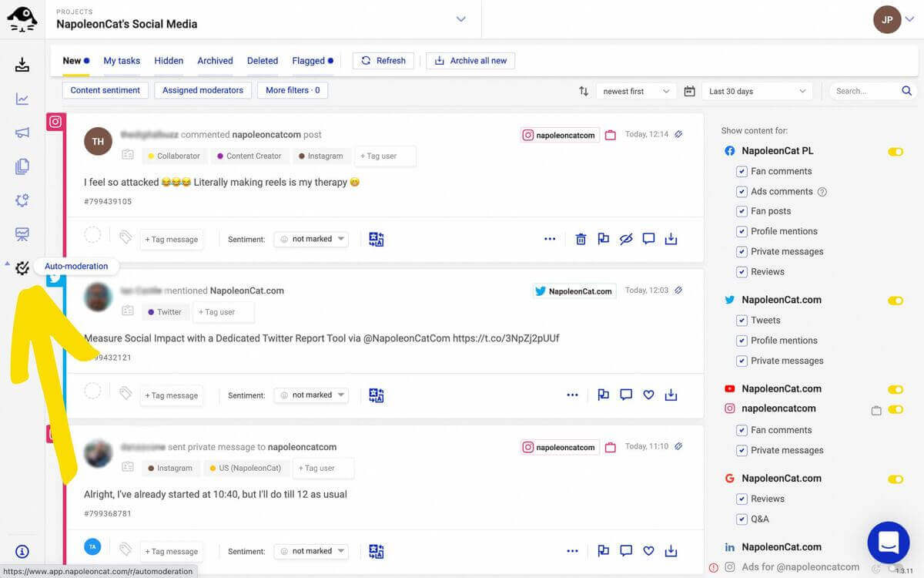This screenshot has height=578, width=924.
Task: Hide the 'I feel so attacked' comment with the eye-slash icon
Action: (626, 239)
